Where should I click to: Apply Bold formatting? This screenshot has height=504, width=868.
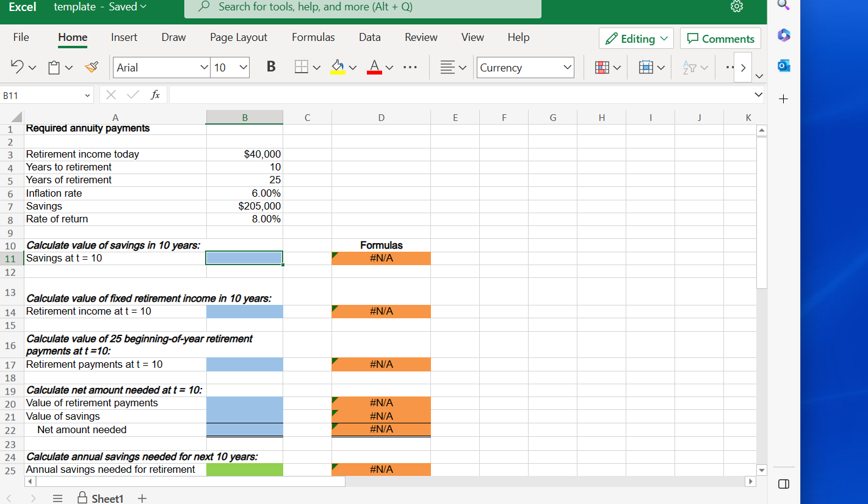(x=271, y=67)
